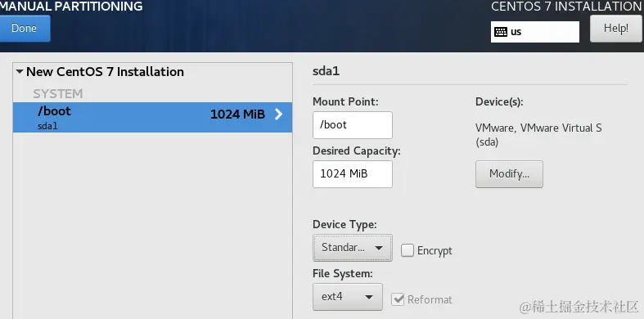Image resolution: width=644 pixels, height=319 pixels.
Task: Collapse New CentOS 7 Installation triangle
Action: point(20,72)
